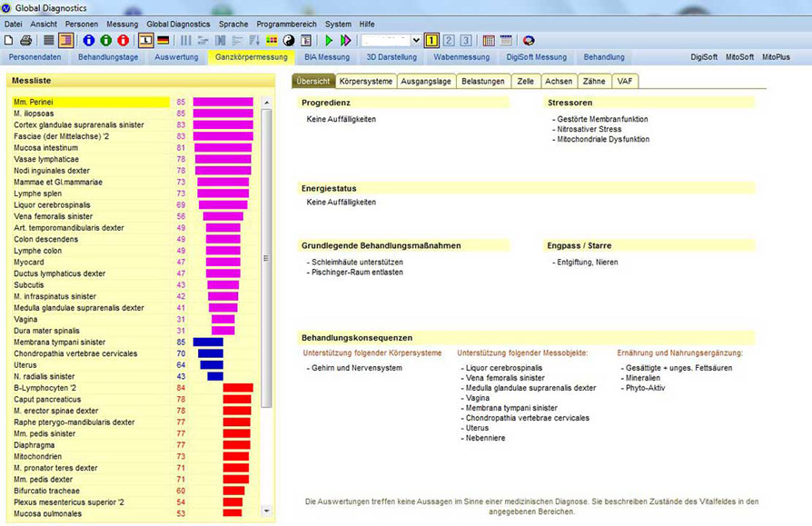812x526 pixels.
Task: Toggle the highlighted orange panel layout icon
Action: tap(65, 40)
